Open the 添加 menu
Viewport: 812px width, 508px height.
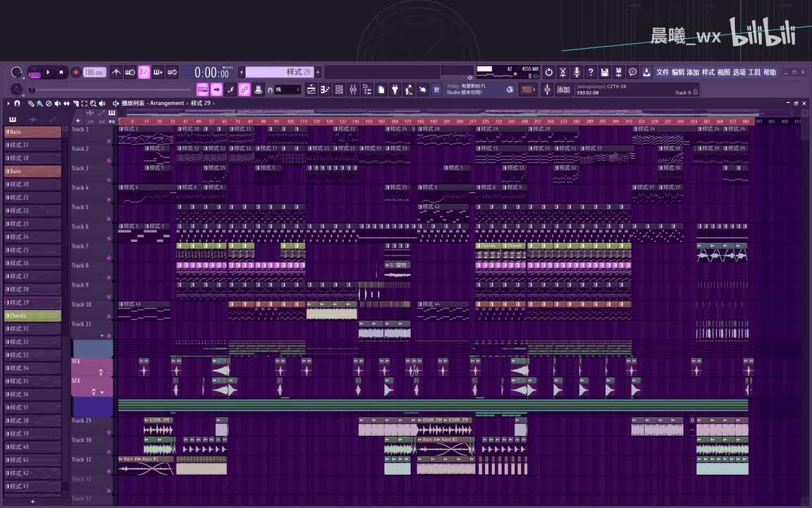click(x=693, y=72)
